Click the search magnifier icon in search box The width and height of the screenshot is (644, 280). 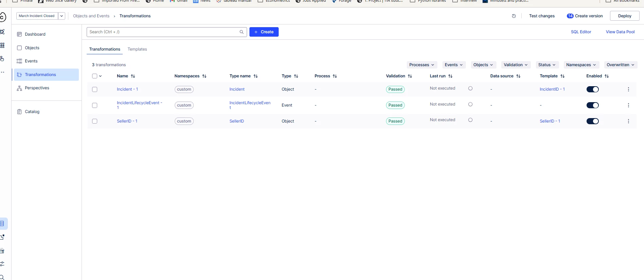pyautogui.click(x=242, y=32)
